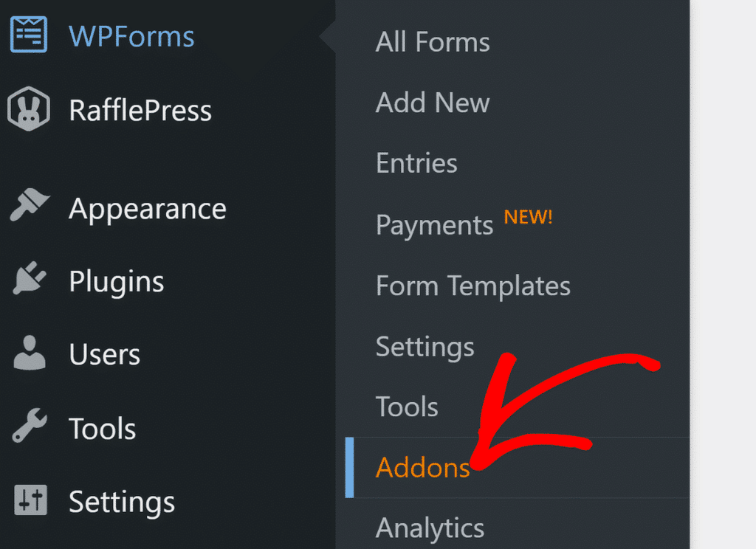Open the Payments submenu item

434,224
